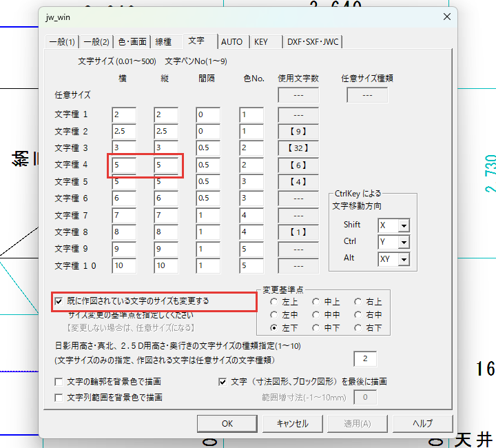Click 文字種 4 縦 size field
Image resolution: width=496 pixels, height=448 pixels.
166,165
